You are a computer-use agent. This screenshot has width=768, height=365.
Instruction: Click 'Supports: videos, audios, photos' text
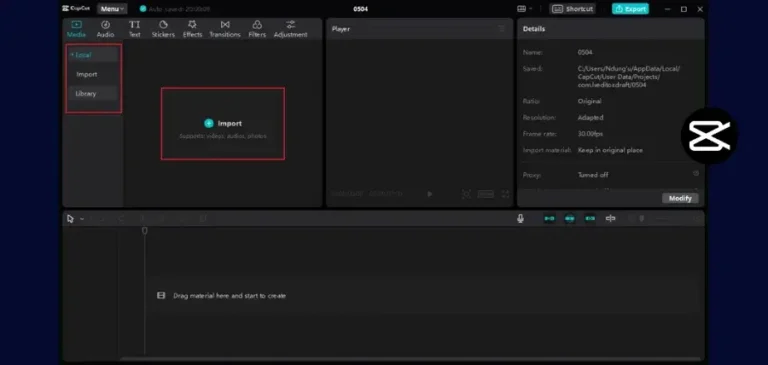click(x=223, y=136)
